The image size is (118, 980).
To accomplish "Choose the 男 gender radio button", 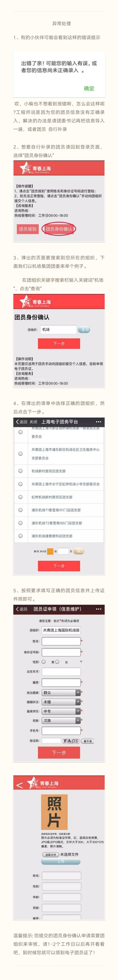I will [44, 662].
